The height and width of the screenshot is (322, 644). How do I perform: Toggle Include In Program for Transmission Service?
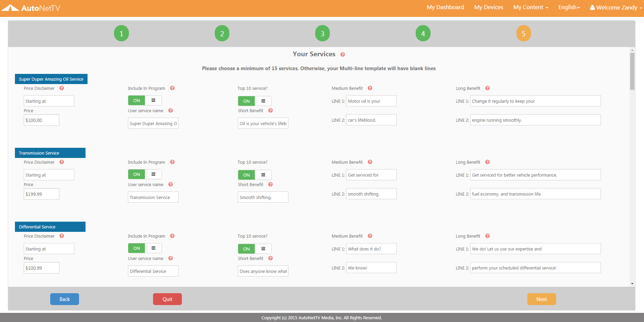[x=145, y=174]
